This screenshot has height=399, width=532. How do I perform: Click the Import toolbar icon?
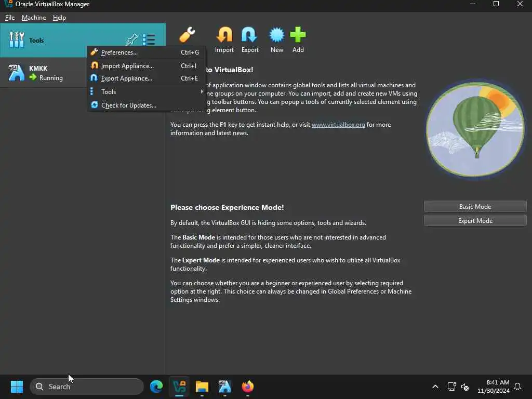pyautogui.click(x=224, y=39)
